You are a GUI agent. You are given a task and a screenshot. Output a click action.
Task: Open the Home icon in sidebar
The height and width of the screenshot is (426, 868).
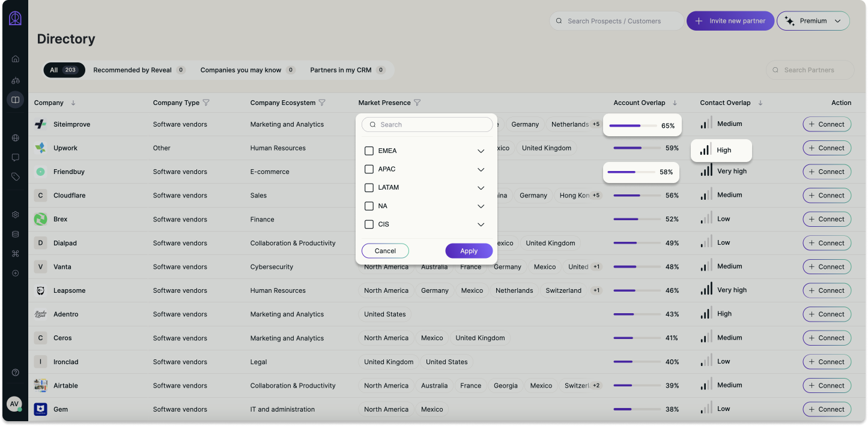[16, 59]
